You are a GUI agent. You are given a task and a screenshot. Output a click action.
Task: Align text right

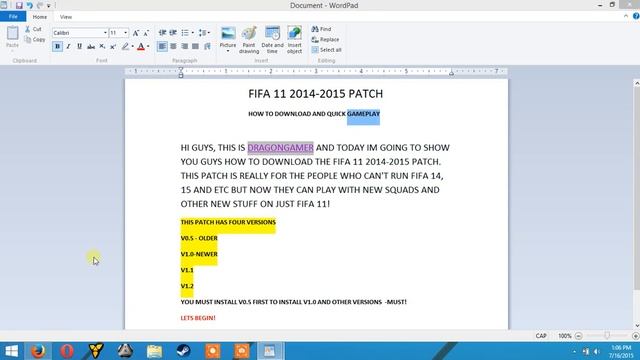(184, 47)
